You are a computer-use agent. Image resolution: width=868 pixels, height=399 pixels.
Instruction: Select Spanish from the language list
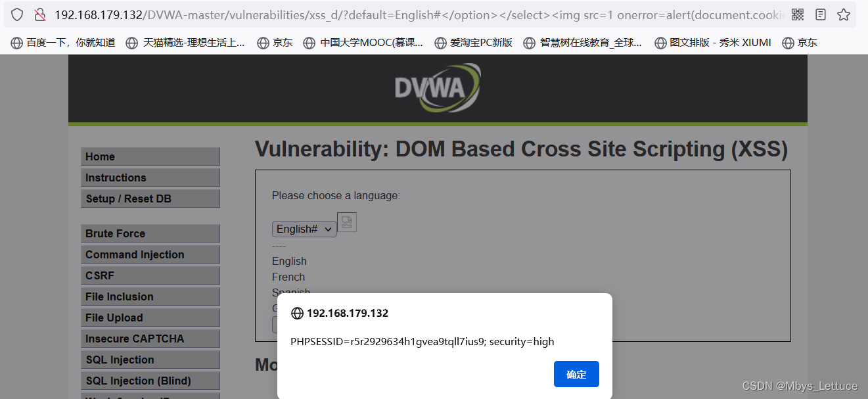tap(290, 292)
